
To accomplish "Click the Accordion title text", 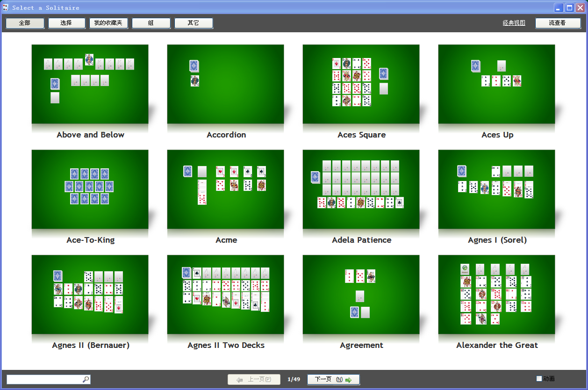I will click(226, 135).
